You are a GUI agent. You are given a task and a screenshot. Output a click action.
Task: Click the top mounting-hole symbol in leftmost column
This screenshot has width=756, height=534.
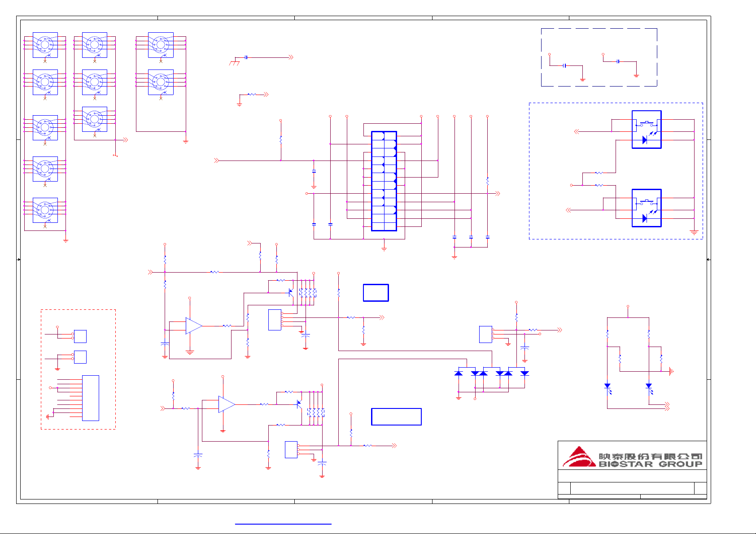[x=45, y=45]
